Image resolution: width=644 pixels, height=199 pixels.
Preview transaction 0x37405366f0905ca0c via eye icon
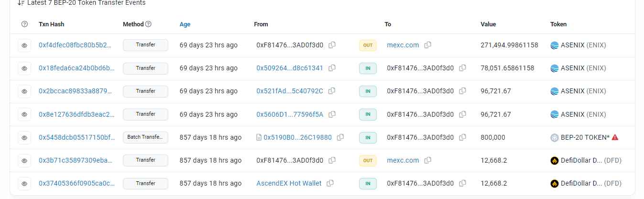[24, 184]
